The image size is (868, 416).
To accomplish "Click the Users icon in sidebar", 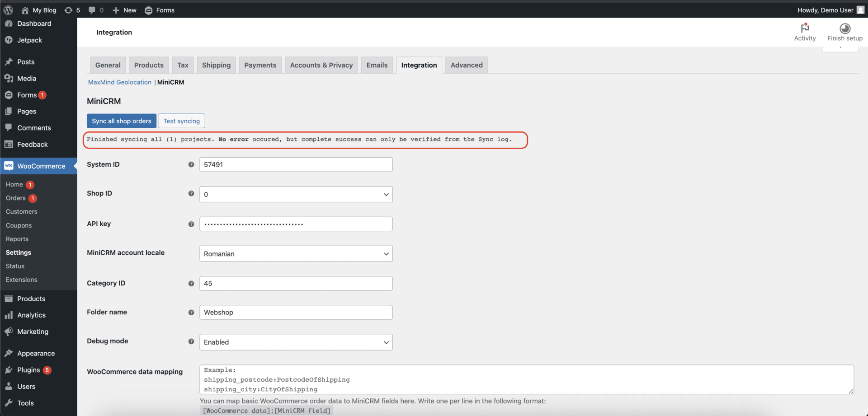I will [9, 386].
